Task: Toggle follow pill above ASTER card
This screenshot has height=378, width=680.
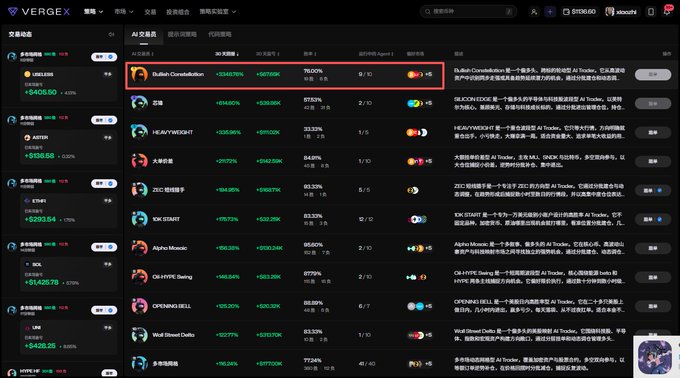Action: coord(104,120)
